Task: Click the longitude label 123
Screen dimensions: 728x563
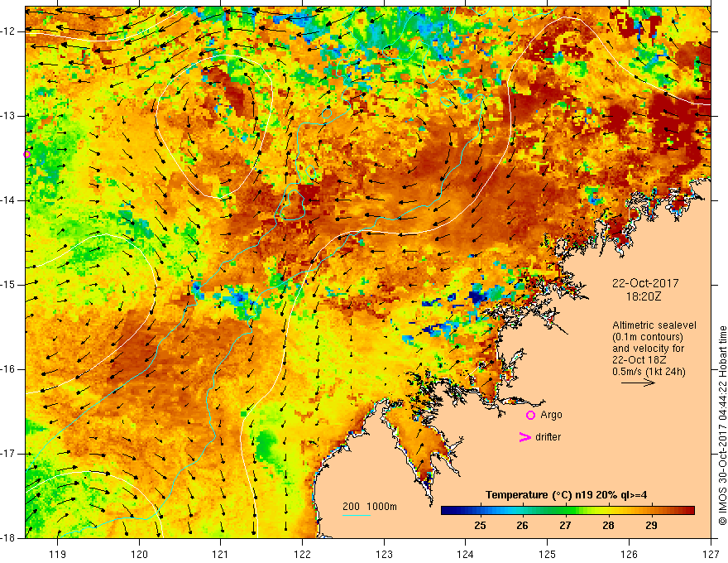Action: 384,554
